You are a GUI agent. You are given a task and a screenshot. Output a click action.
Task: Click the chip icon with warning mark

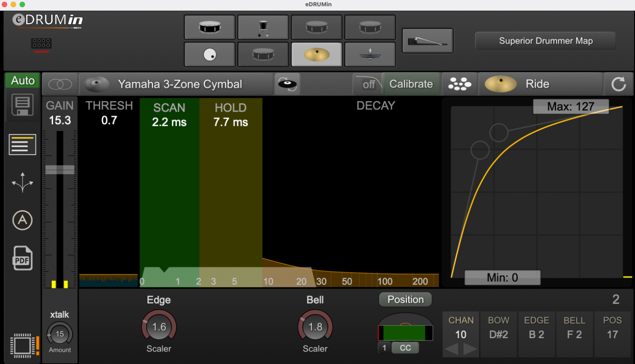[x=24, y=345]
